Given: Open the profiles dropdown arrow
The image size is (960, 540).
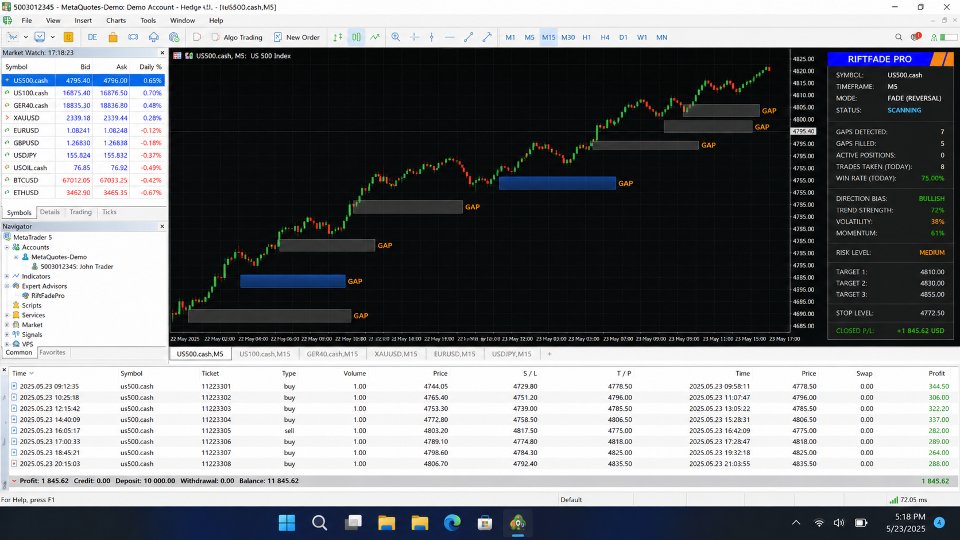Looking at the screenshot, I should 53,37.
